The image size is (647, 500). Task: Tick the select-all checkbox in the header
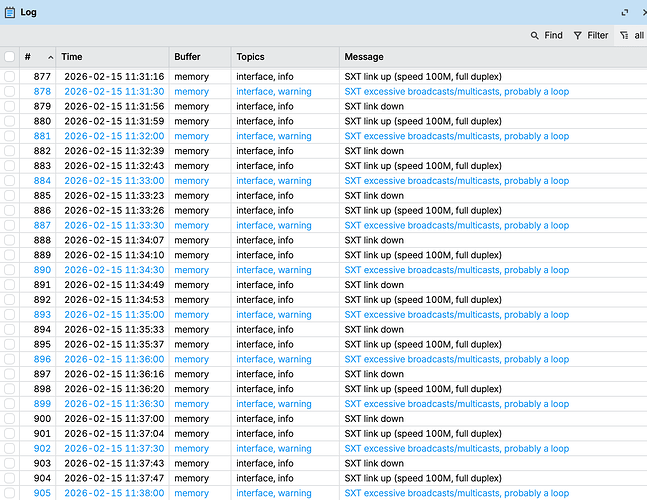tap(10, 57)
